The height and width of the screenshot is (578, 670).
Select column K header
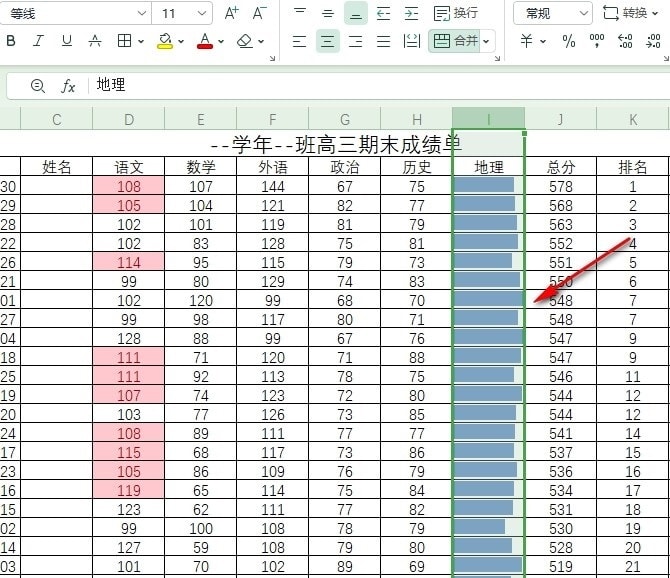633,119
